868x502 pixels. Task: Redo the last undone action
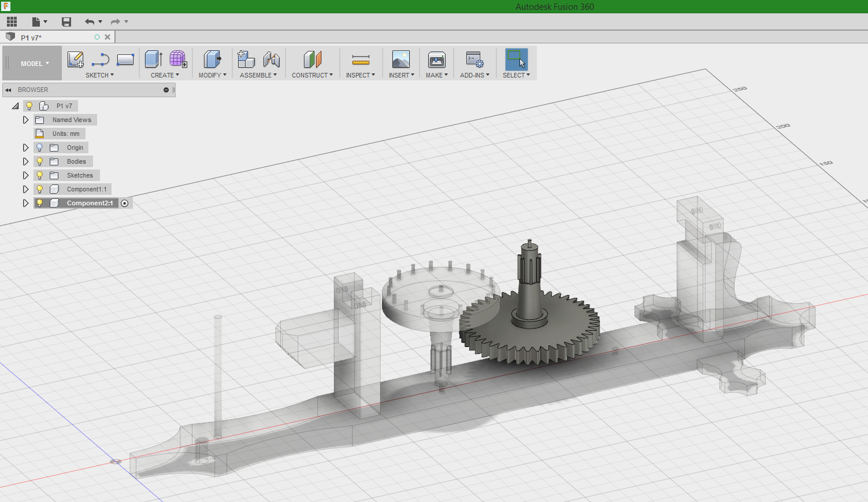click(x=116, y=22)
